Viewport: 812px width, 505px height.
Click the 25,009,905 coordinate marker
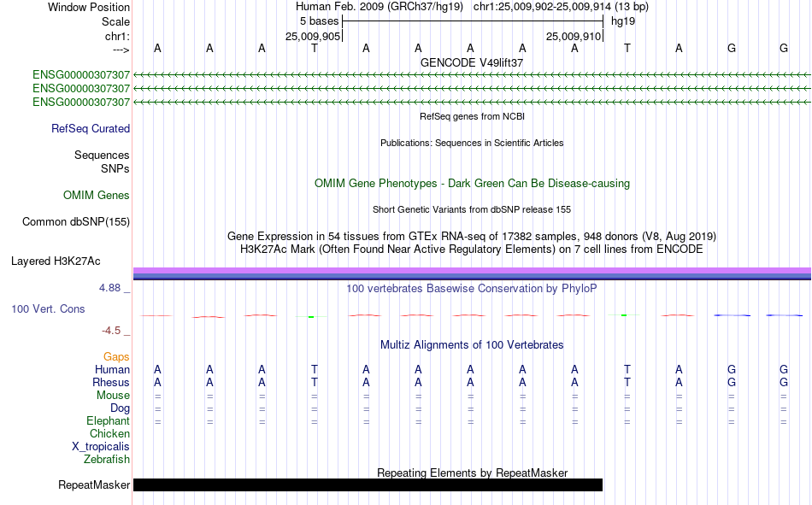pyautogui.click(x=313, y=36)
